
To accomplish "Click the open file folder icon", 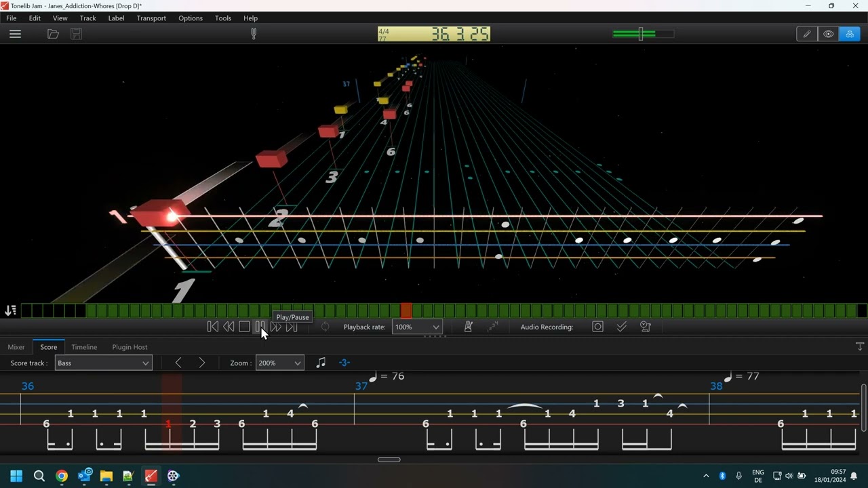I will pos(53,34).
